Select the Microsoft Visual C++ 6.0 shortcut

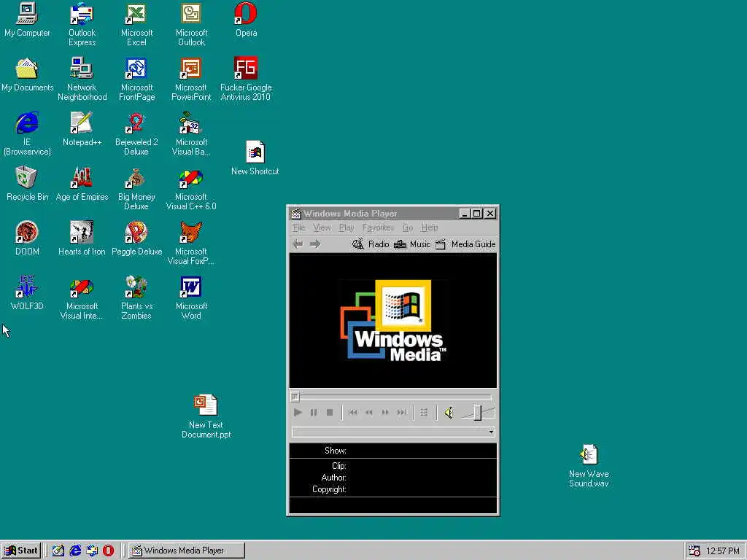pyautogui.click(x=191, y=188)
